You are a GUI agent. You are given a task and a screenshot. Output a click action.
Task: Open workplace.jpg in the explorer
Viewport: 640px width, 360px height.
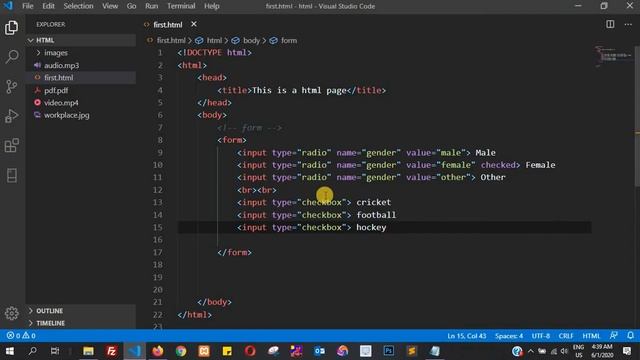tap(81, 115)
